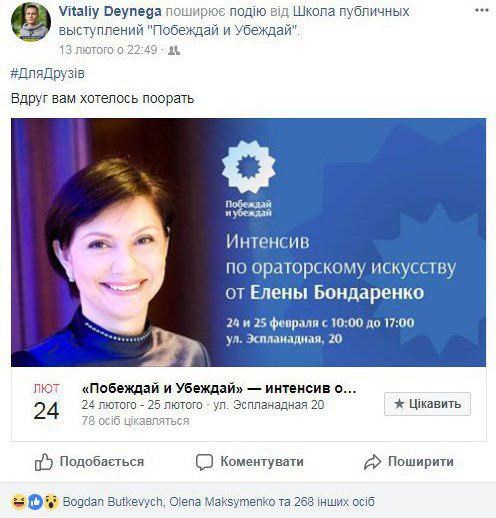Open Школа публичных выступлений page link
Viewport: 496px width, 518px height.
351,11
